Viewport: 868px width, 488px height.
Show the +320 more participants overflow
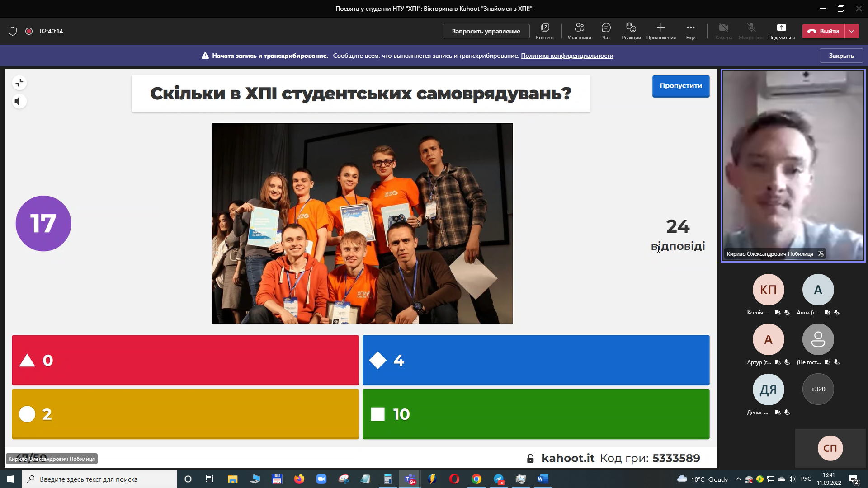pyautogui.click(x=818, y=389)
